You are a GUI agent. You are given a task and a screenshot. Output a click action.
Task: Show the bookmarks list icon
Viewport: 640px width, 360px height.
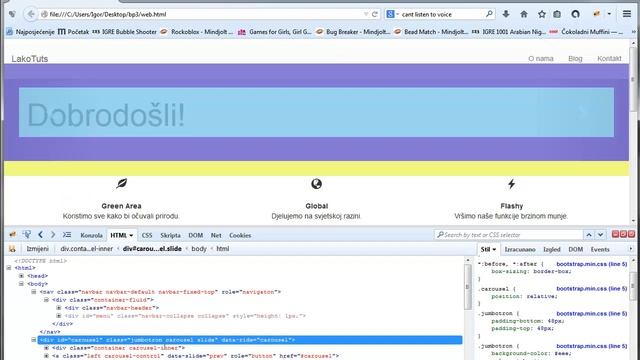[557, 14]
